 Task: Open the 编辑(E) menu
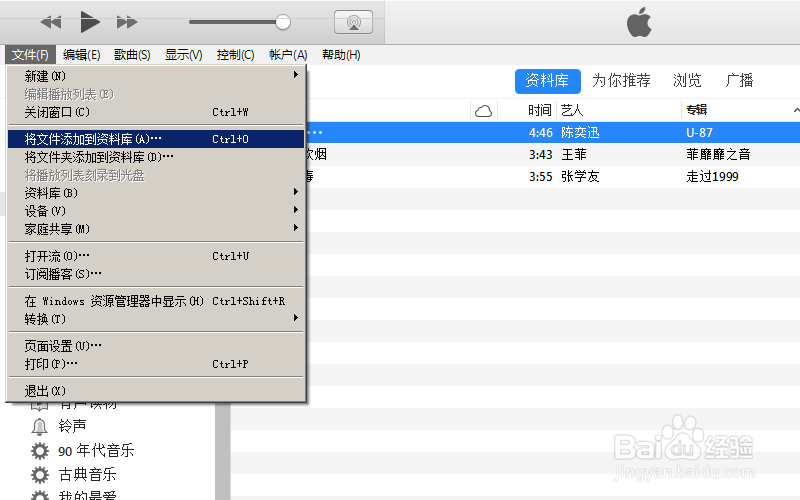point(82,55)
